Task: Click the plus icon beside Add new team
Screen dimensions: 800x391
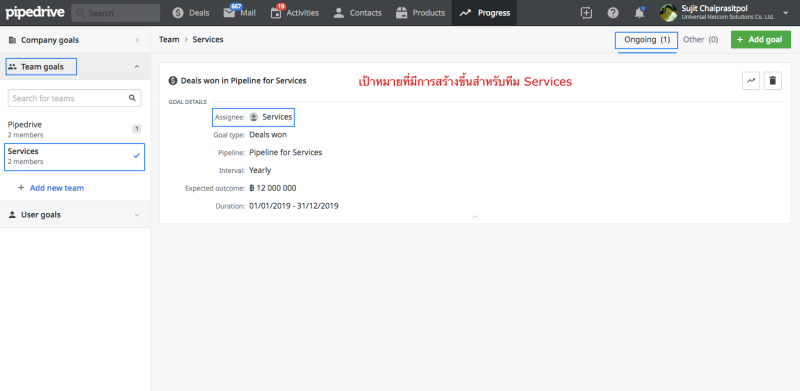Action: (21, 188)
